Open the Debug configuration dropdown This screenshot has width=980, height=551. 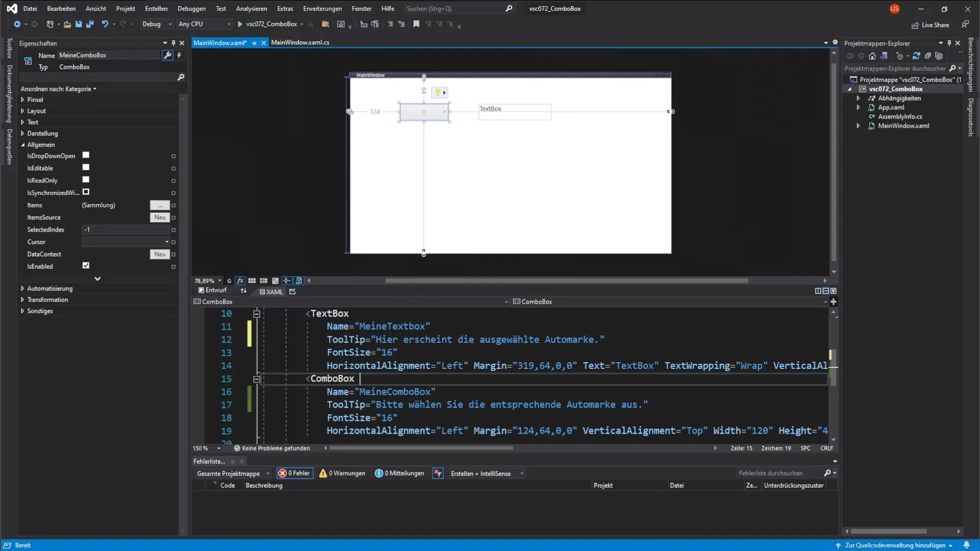click(157, 24)
